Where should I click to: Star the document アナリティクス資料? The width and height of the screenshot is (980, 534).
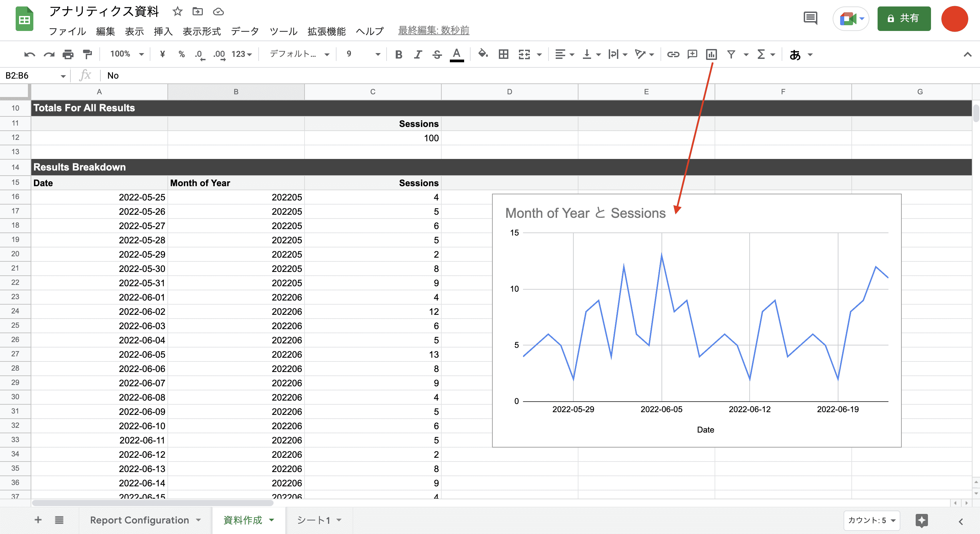(177, 12)
